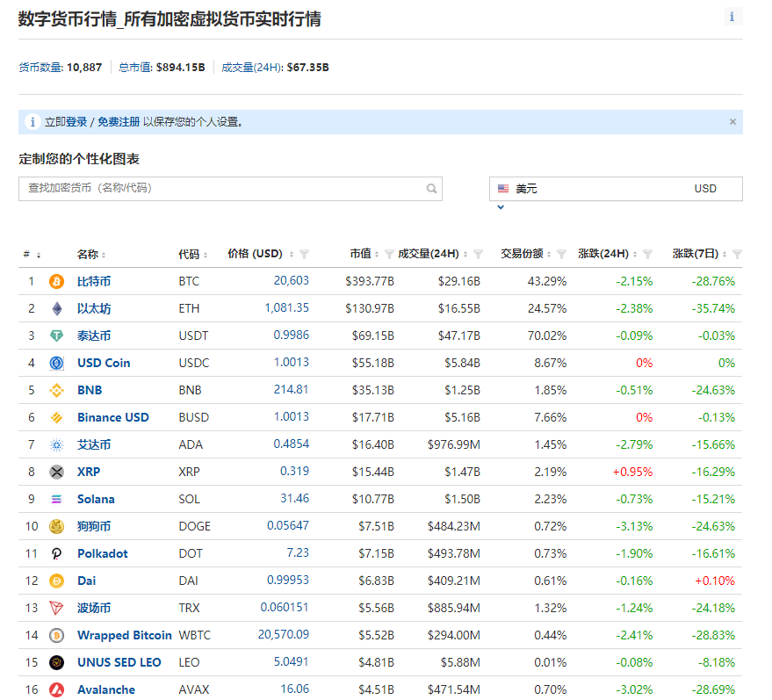The image size is (772, 700).
Task: Click the info icon at top right
Action: [732, 17]
